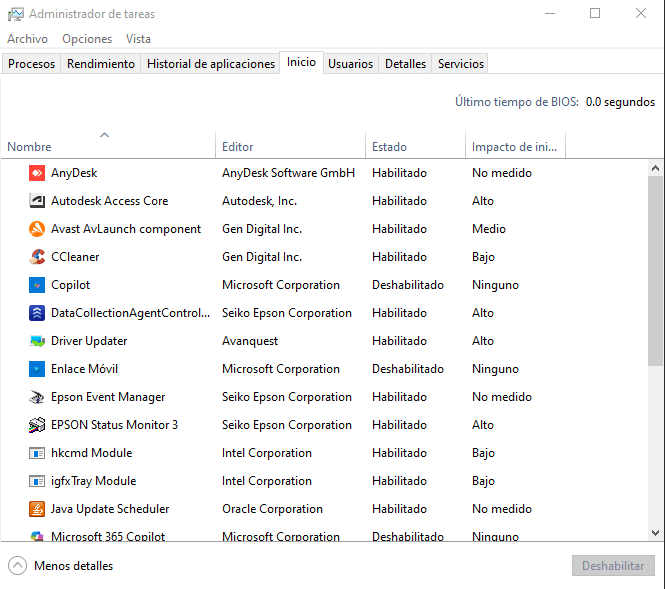Click the Avast AvLaunch component icon
Screen dimensions: 665x589
(x=37, y=229)
